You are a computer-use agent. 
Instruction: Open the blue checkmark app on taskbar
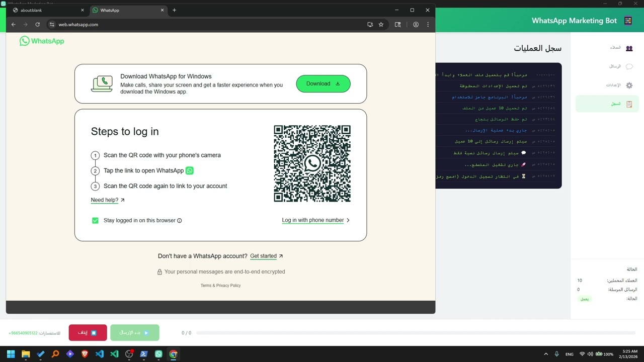point(41,354)
